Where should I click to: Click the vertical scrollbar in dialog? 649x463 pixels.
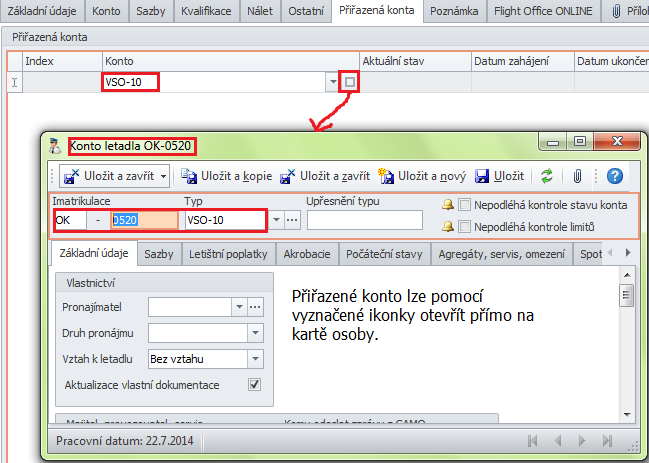pos(626,340)
